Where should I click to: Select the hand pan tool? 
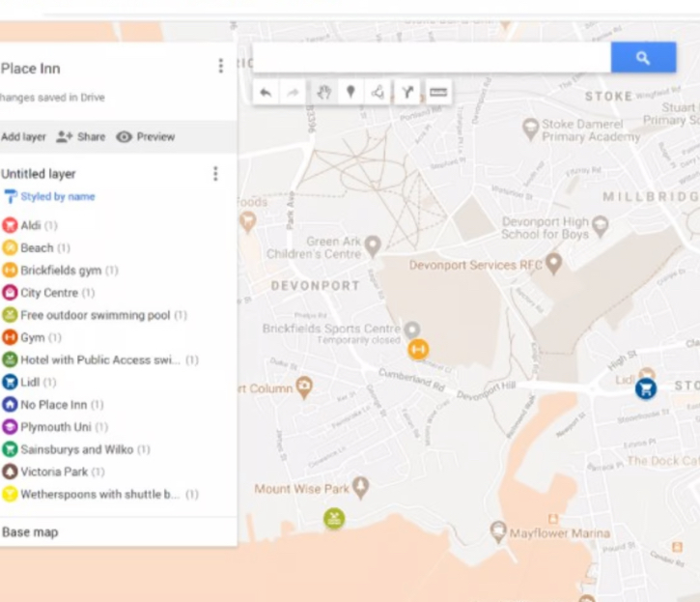coord(323,92)
